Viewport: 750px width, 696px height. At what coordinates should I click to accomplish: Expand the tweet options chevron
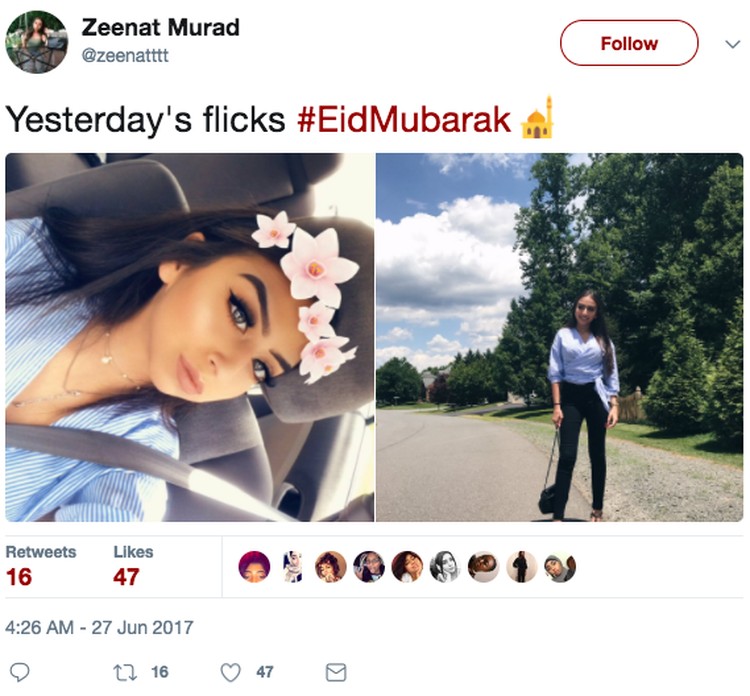click(x=732, y=44)
